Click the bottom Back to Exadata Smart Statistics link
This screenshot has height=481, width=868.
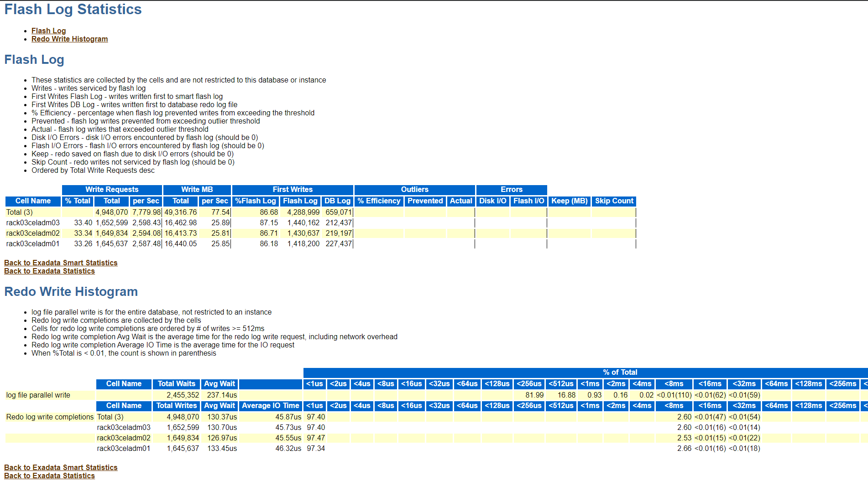[x=61, y=467]
